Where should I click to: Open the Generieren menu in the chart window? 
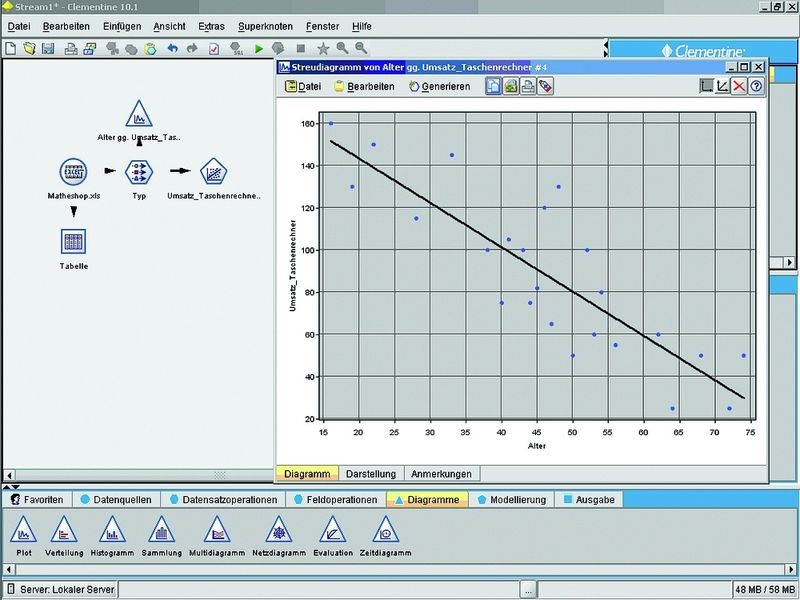(x=440, y=87)
